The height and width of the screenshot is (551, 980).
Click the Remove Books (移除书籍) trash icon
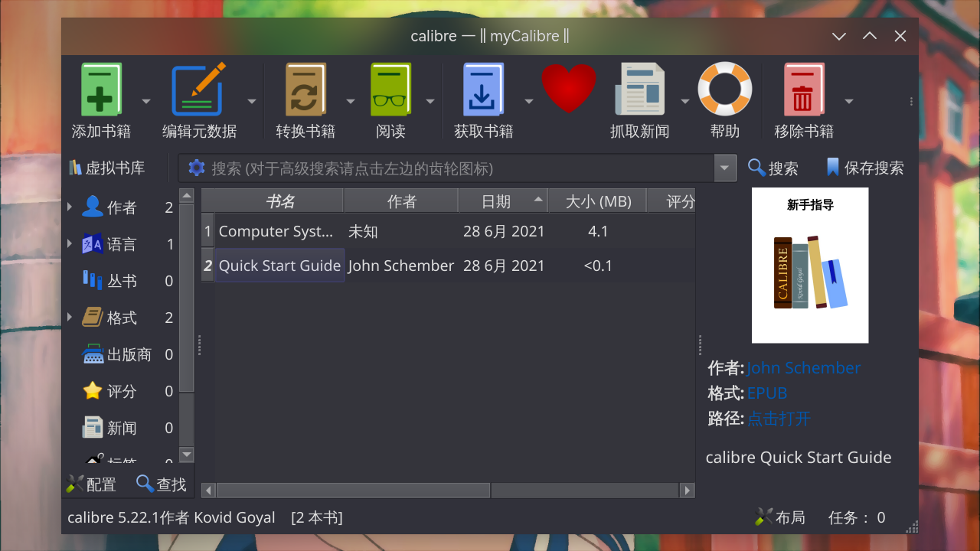[803, 90]
